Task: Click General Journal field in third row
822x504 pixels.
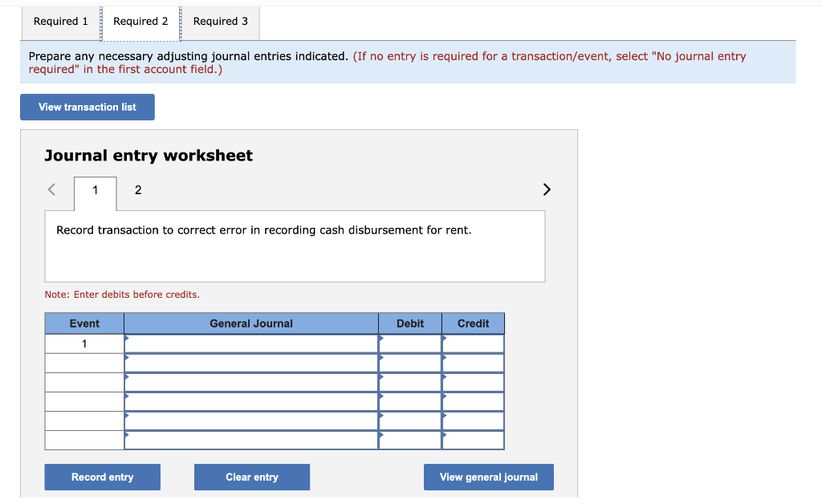Action: coord(251,383)
